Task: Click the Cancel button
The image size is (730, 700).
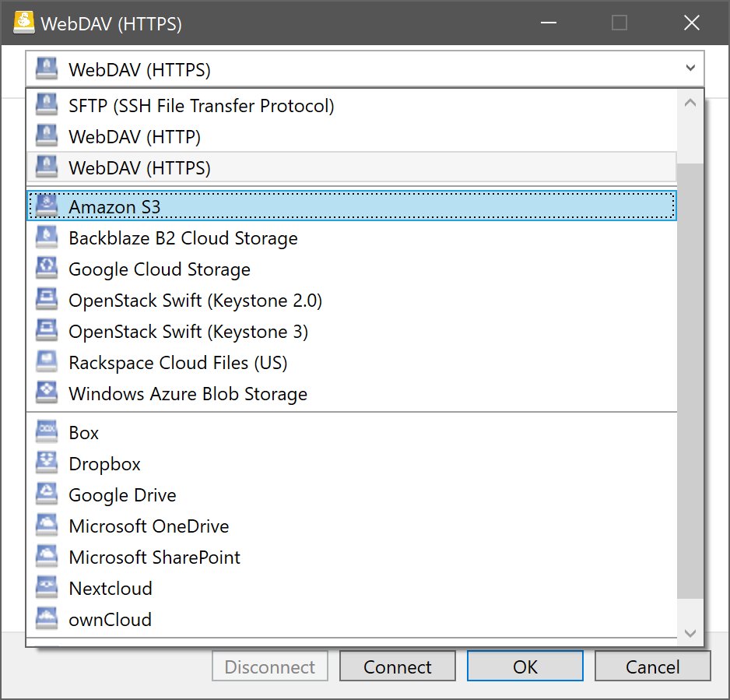Action: [652, 667]
